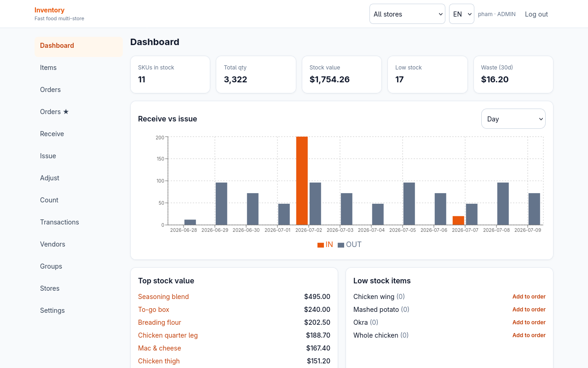Click the small orange IN bar for 2026-07-07
The width and height of the screenshot is (588, 368).
[458, 220]
